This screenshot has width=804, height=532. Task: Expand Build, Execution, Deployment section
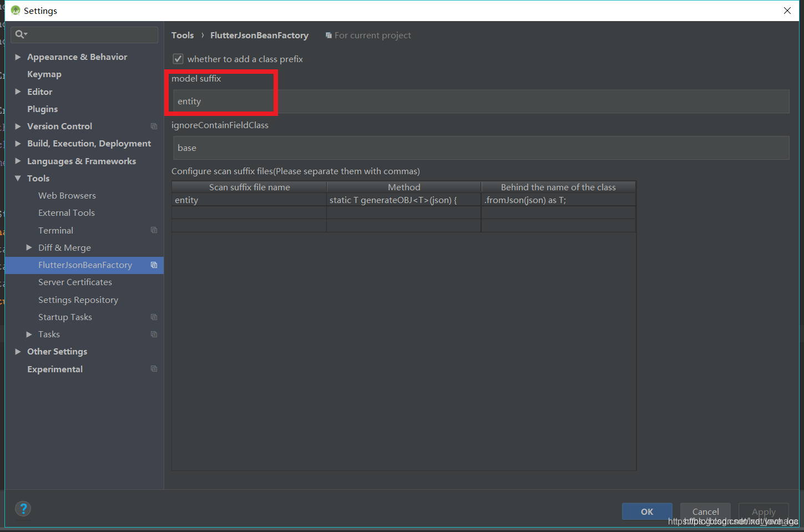pyautogui.click(x=18, y=144)
